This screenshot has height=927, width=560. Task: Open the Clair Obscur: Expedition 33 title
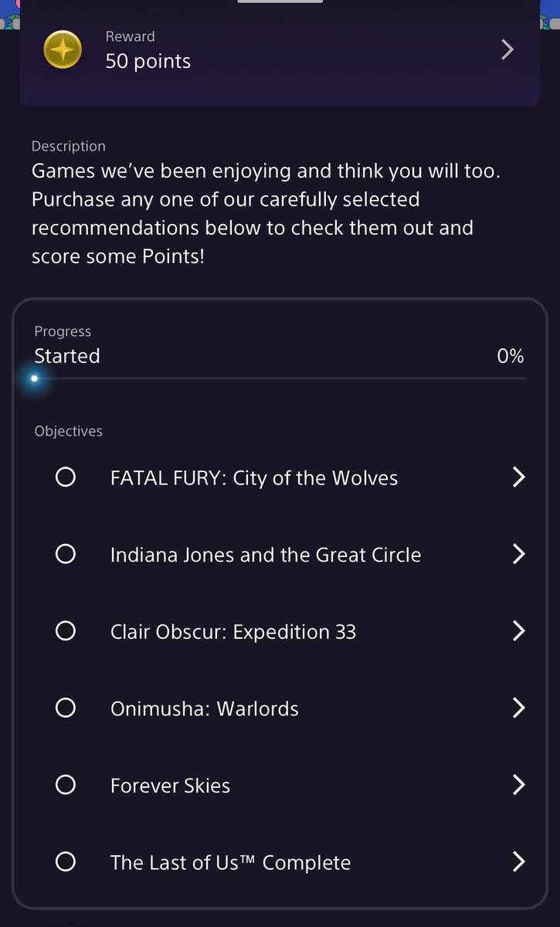tap(233, 632)
